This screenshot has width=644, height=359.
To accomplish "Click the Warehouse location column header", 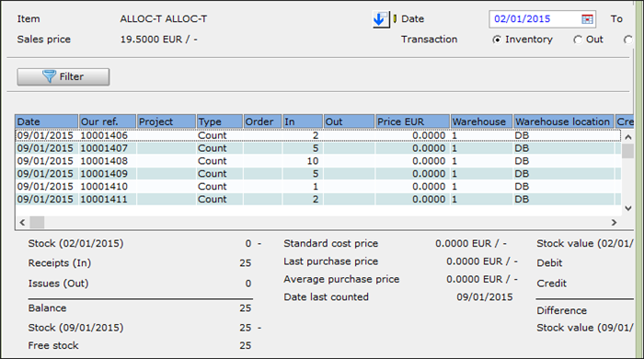I will 563,122.
